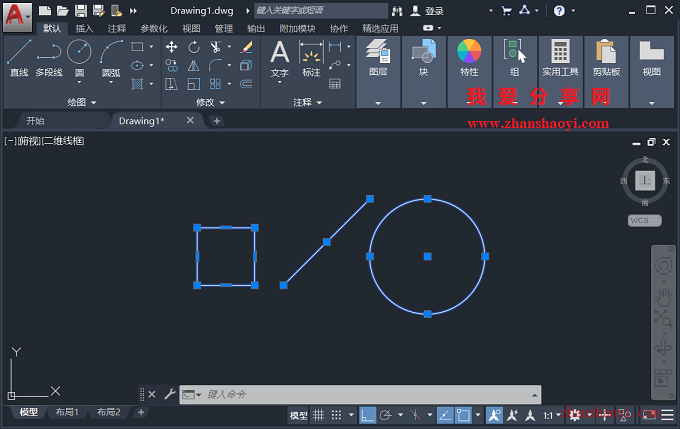Activate the Offset tool

tap(246, 84)
